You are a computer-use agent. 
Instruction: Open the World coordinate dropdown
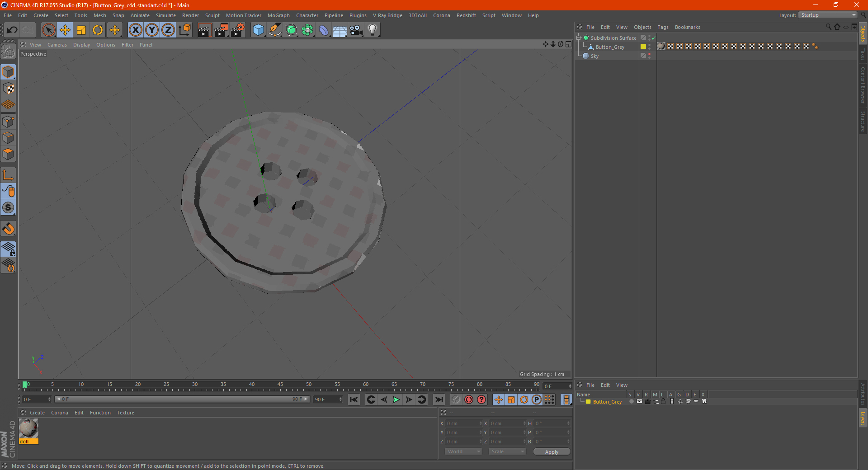(463, 451)
